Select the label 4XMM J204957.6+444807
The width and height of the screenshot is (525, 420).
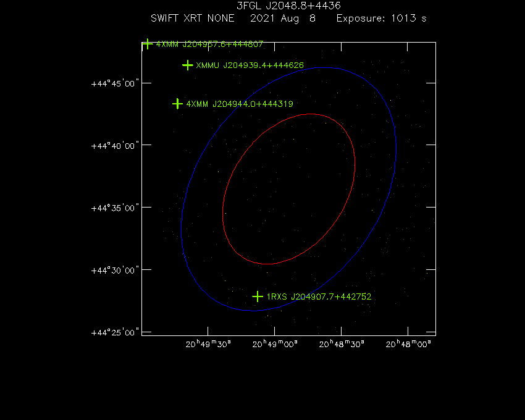[x=209, y=44]
